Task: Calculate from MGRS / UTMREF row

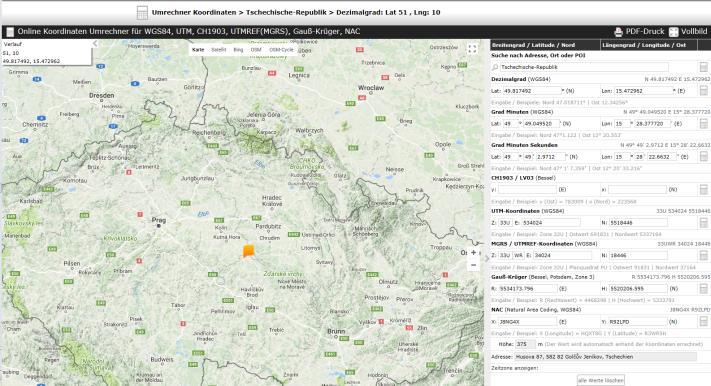Action: tap(703, 255)
